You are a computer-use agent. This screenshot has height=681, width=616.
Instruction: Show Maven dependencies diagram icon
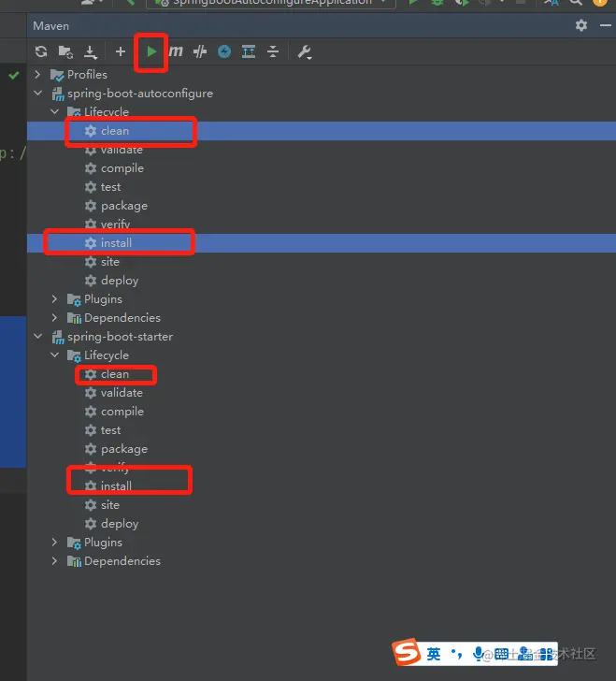(249, 51)
